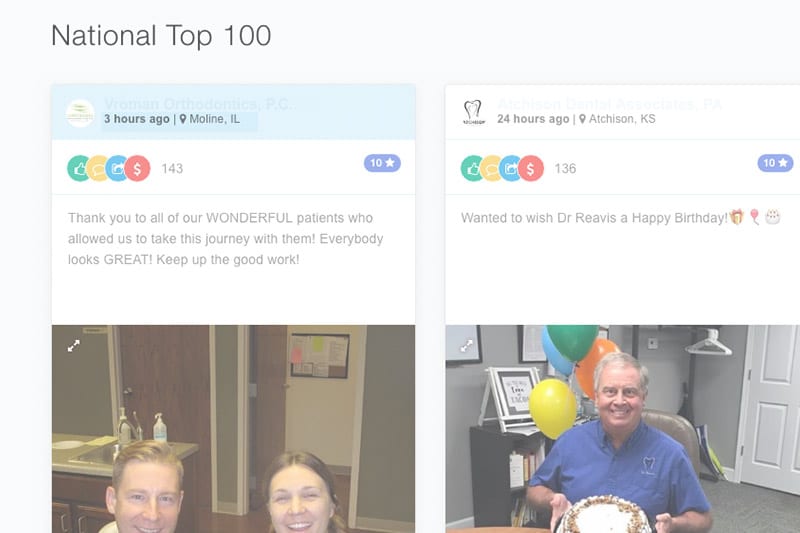Click the 10 star badge on Atchison post

(775, 163)
